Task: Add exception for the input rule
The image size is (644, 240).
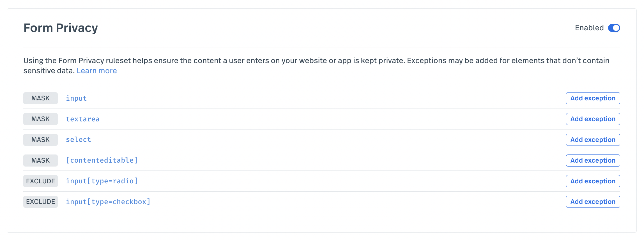Action: point(593,98)
